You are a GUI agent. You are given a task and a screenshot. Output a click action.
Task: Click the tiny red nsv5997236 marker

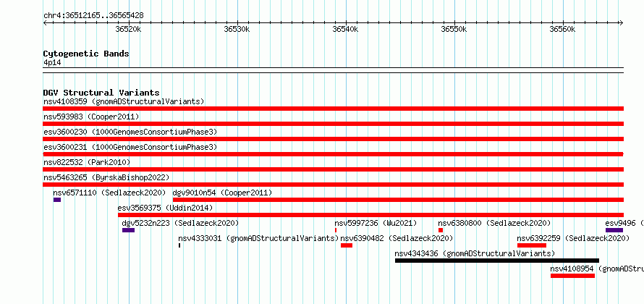point(336,230)
